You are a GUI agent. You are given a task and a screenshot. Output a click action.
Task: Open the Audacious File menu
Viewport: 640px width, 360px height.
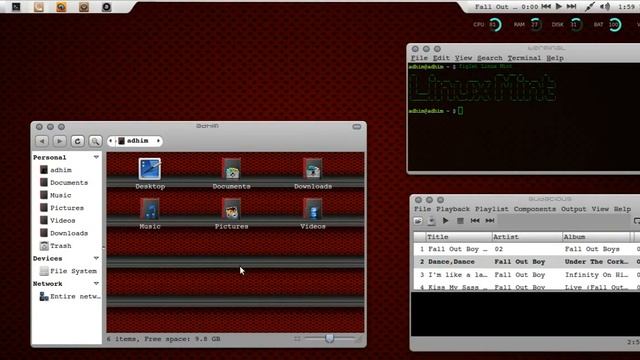422,209
